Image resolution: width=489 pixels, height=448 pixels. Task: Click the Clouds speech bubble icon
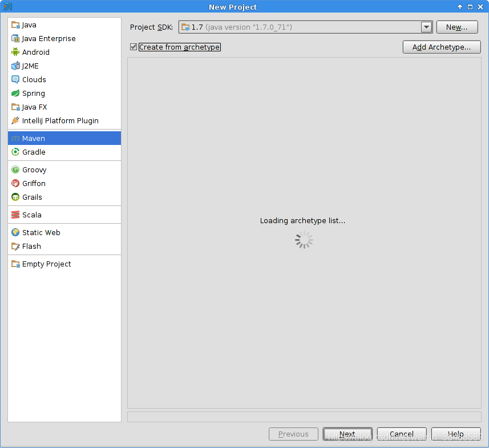[15, 79]
